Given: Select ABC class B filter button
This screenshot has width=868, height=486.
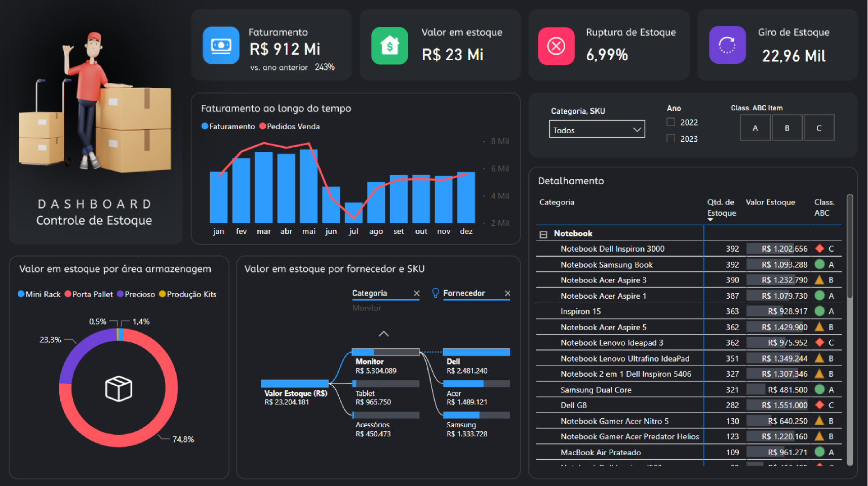Looking at the screenshot, I should tap(787, 128).
